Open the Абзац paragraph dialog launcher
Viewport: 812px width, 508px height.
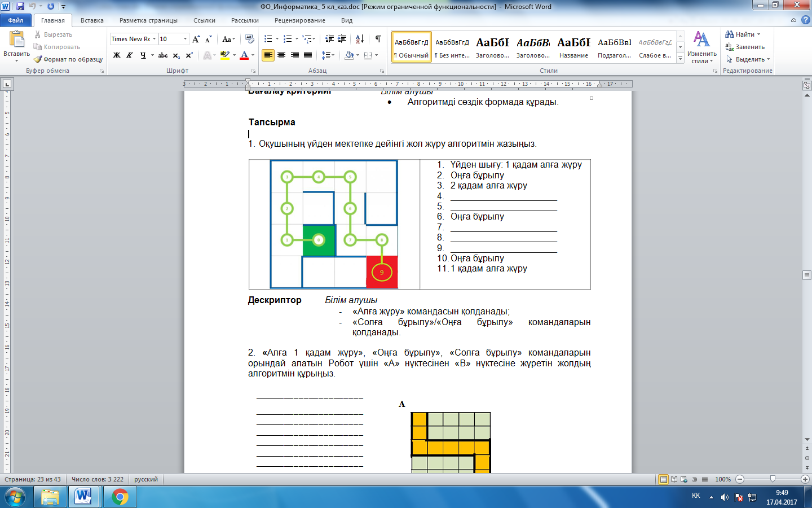coord(382,71)
